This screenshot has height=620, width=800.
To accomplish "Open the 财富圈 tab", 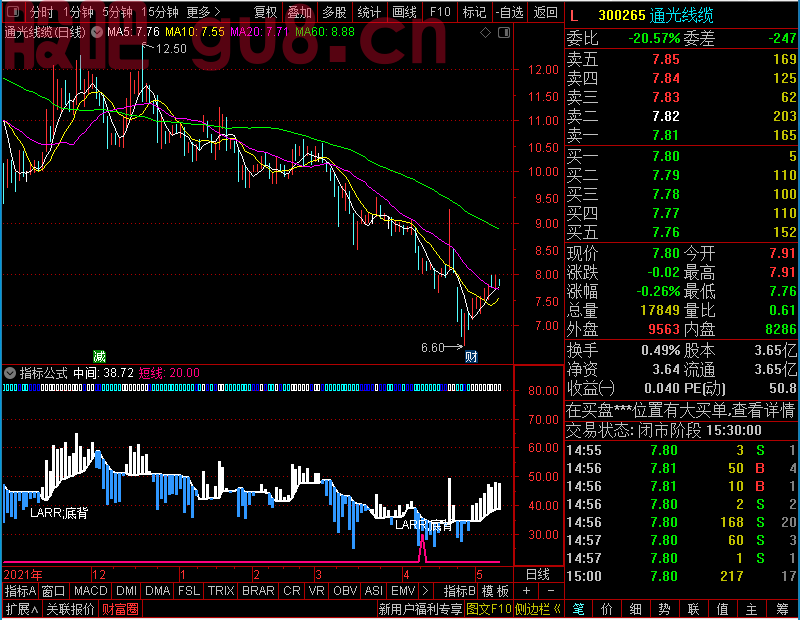I will click(x=120, y=609).
